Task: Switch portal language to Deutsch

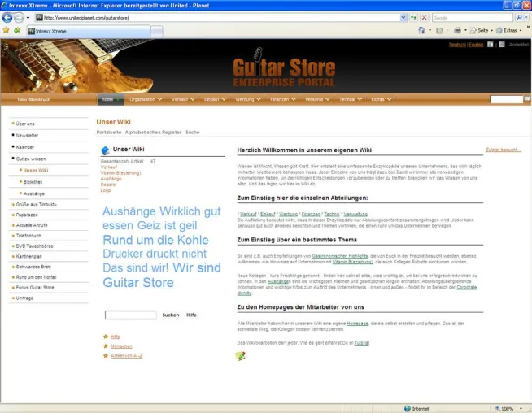Action: [457, 45]
